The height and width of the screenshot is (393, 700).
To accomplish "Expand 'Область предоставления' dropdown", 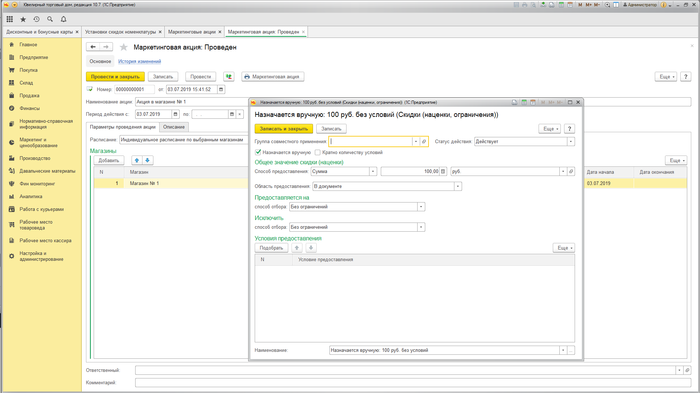I will pyautogui.click(x=458, y=186).
